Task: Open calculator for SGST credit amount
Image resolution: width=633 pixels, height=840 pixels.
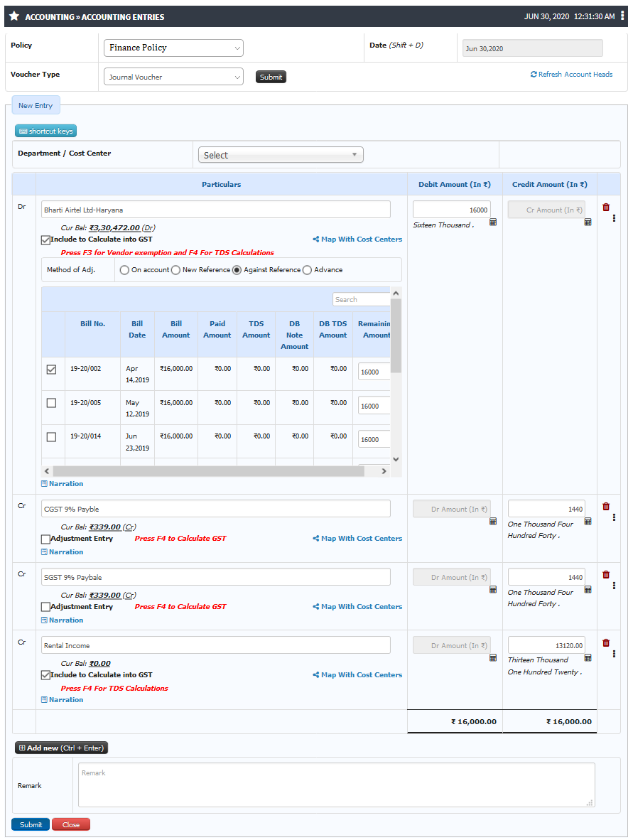Action: [x=588, y=589]
